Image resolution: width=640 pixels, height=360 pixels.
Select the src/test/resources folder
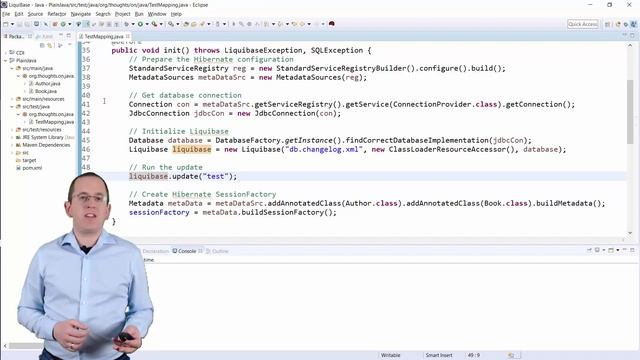[38, 129]
